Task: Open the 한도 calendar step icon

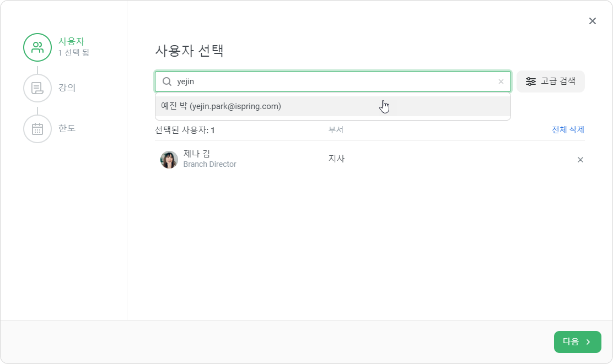Action: click(x=37, y=129)
